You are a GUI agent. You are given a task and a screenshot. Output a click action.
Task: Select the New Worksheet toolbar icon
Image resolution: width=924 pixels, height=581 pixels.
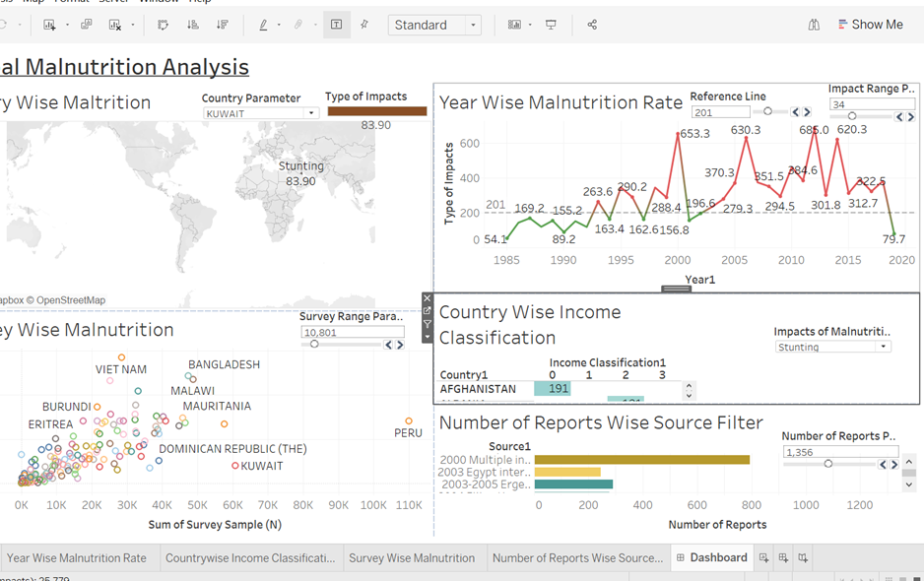pos(51,25)
